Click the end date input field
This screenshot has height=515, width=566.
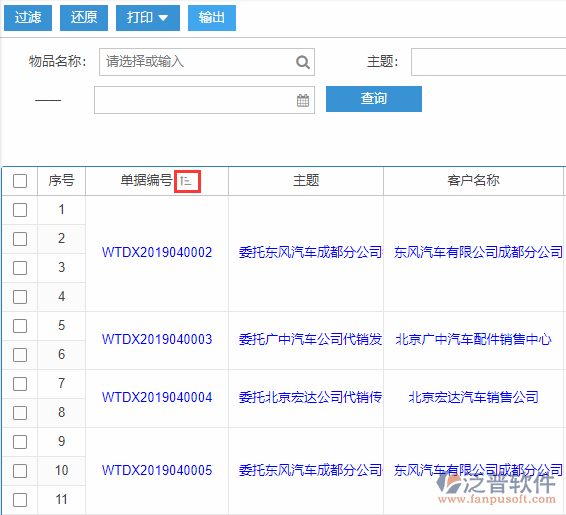coord(204,100)
